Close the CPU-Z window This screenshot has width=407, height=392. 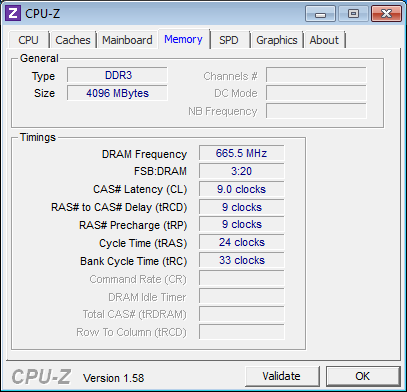point(386,14)
